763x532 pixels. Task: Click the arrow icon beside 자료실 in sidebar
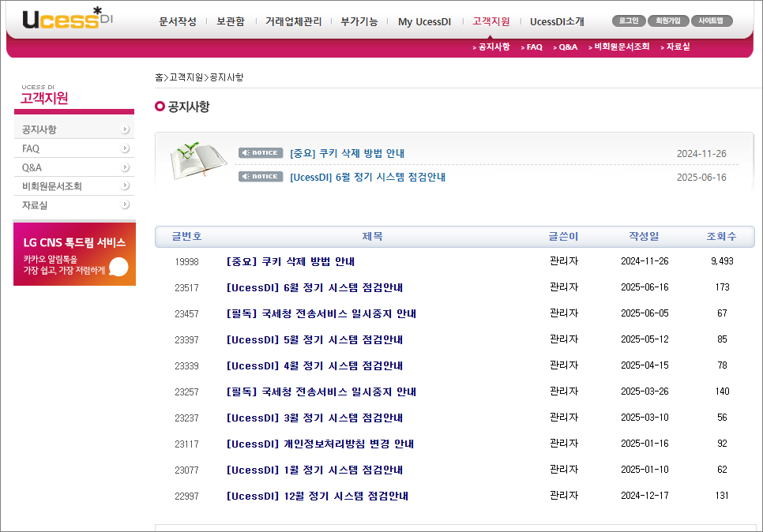125,204
